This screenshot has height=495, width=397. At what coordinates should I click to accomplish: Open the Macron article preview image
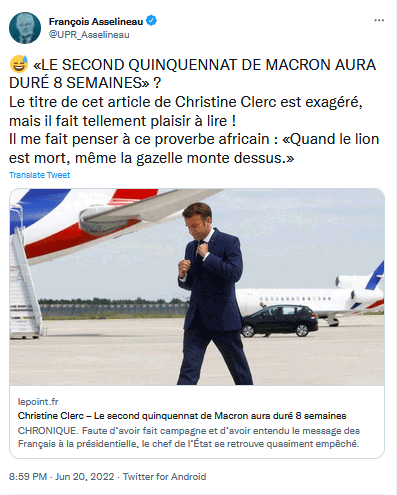pos(197,287)
